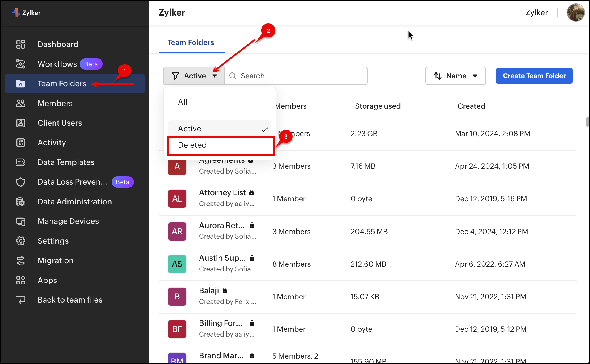Screen dimensions: 590x364
Task: Open user profile avatar
Action: 575,12
